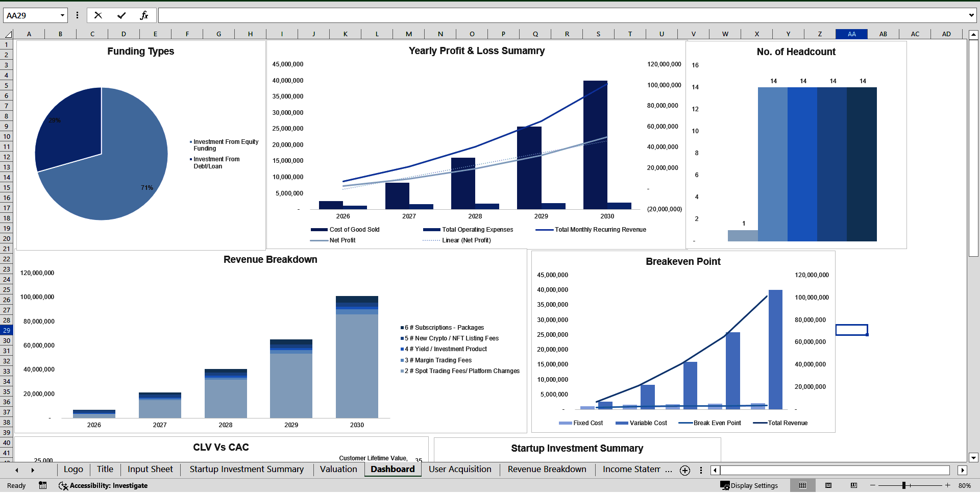
Task: Click the next sheet navigation arrow
Action: (33, 471)
